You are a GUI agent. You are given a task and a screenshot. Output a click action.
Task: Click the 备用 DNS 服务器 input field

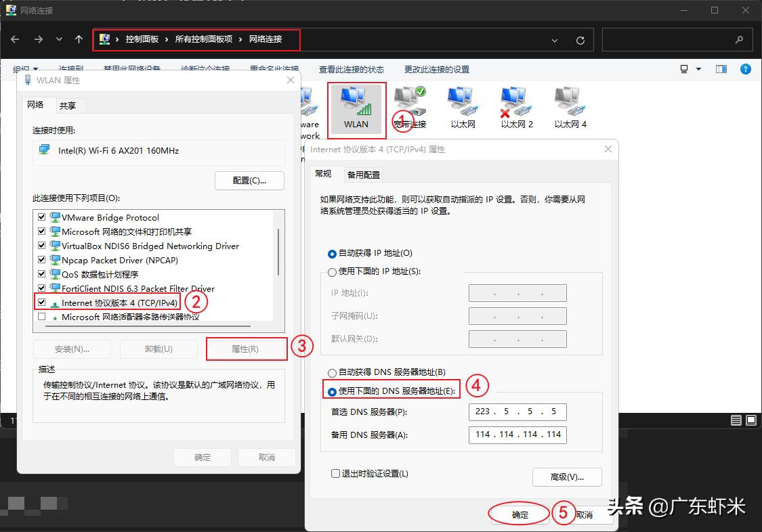click(x=517, y=435)
